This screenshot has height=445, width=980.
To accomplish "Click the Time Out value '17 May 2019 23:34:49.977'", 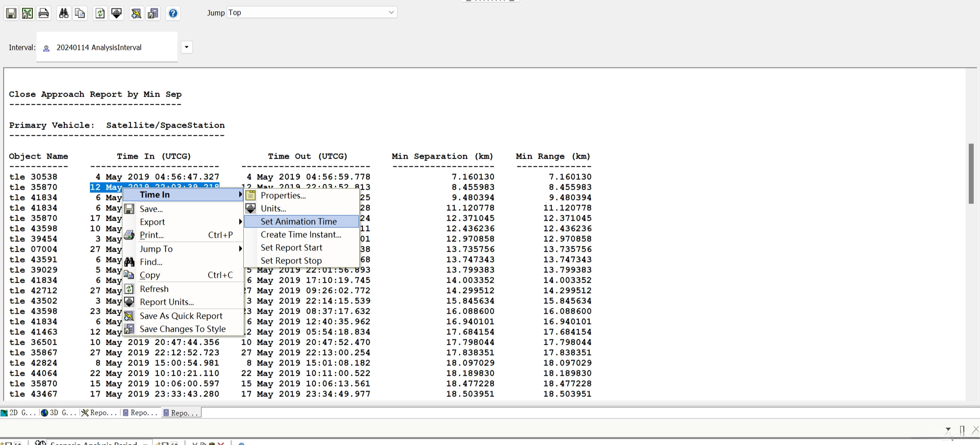I will pos(306,394).
